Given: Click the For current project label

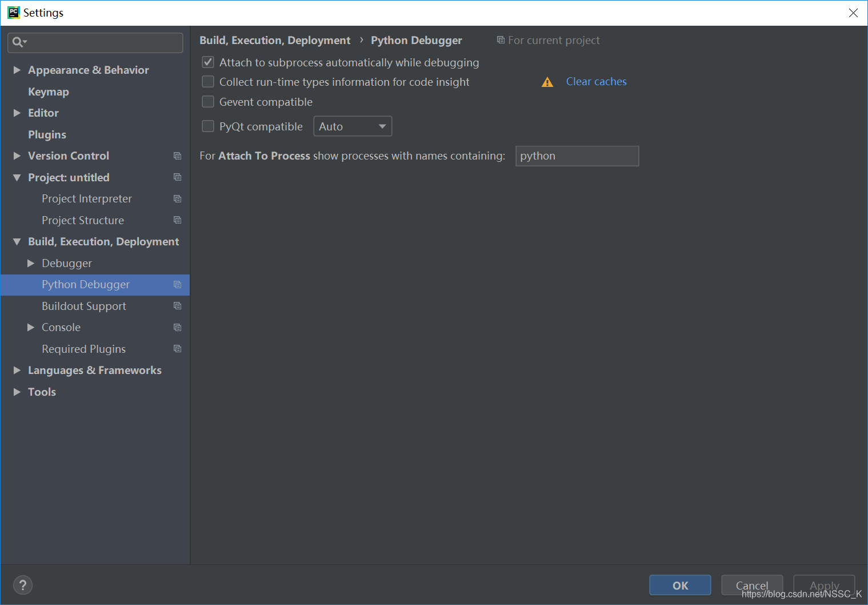Looking at the screenshot, I should (554, 41).
